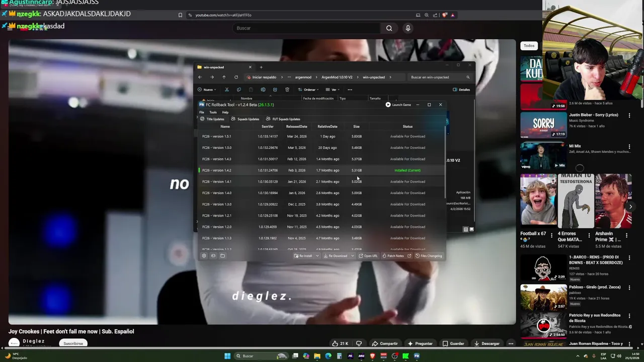The height and width of the screenshot is (362, 644).
Task: Toggle the Detalles pane in Explorer
Action: click(x=461, y=89)
